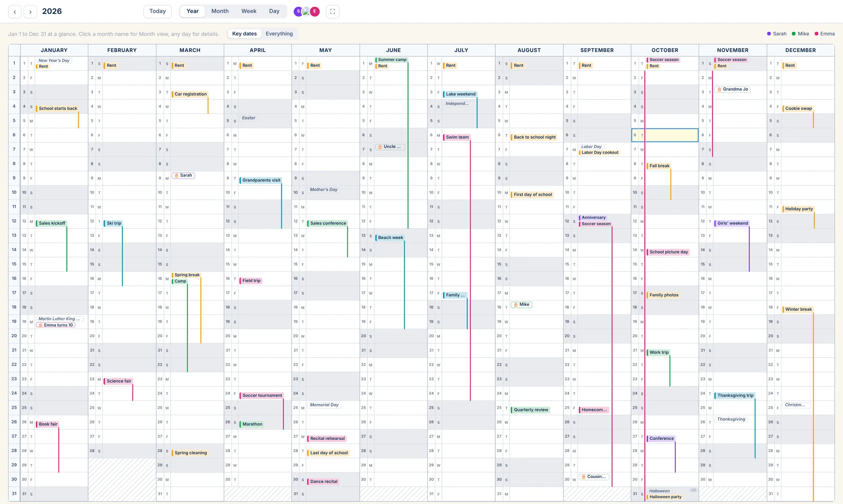The image size is (843, 504).
Task: Select the Everything filter
Action: tap(279, 34)
